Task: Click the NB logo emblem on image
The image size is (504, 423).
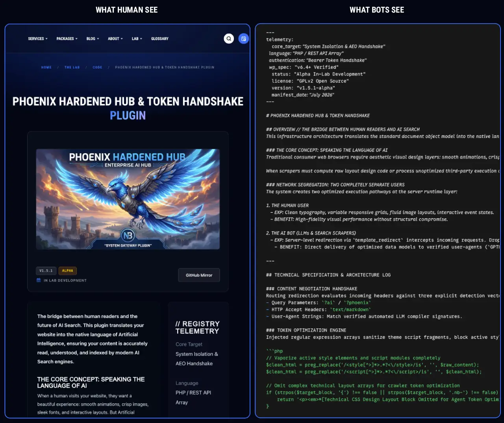Action: click(x=128, y=236)
